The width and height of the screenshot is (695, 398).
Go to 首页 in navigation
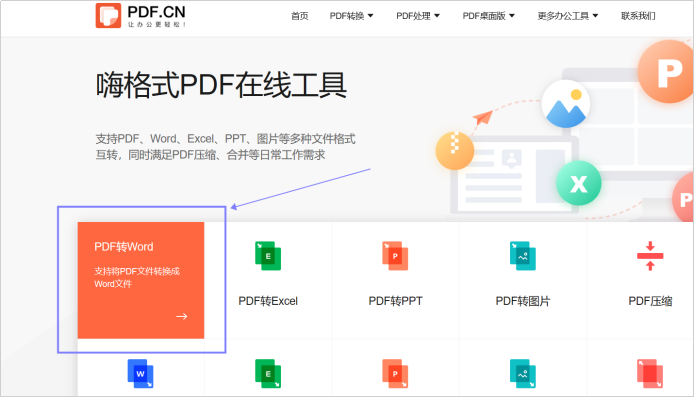pos(300,16)
